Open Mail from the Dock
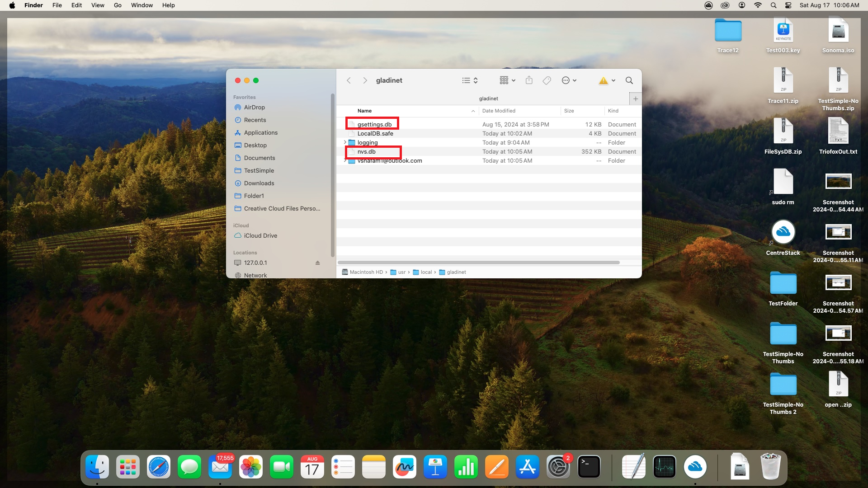 pyautogui.click(x=220, y=467)
